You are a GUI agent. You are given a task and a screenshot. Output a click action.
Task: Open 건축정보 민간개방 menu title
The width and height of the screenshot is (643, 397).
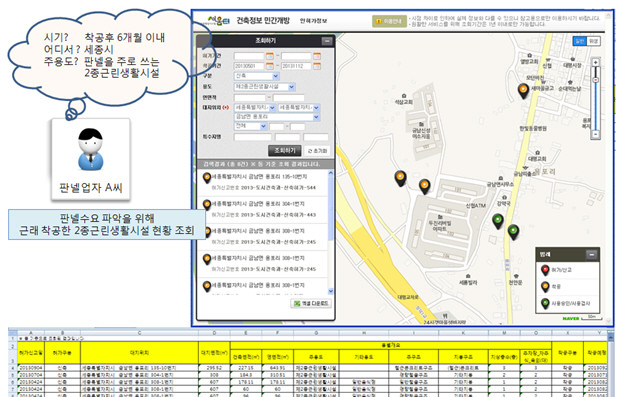tap(263, 20)
